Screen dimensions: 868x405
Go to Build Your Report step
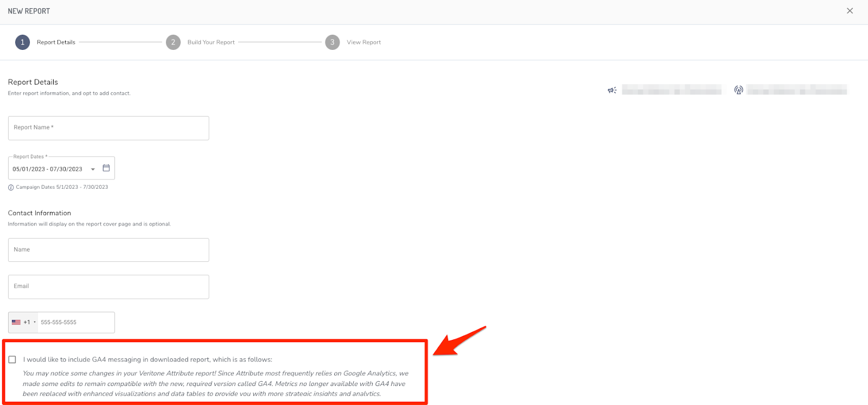pyautogui.click(x=211, y=42)
